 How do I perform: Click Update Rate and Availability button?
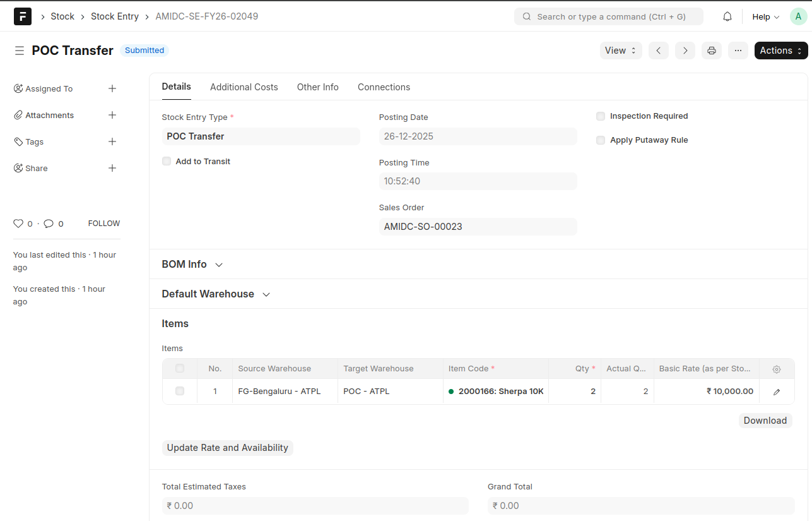(x=227, y=448)
